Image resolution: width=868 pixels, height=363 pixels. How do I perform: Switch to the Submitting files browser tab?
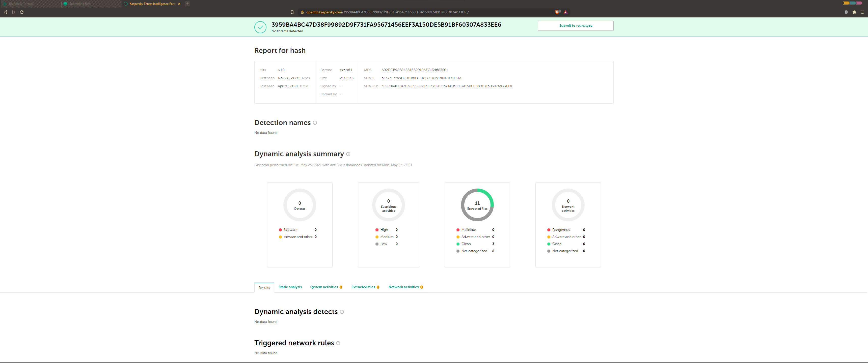(80, 4)
